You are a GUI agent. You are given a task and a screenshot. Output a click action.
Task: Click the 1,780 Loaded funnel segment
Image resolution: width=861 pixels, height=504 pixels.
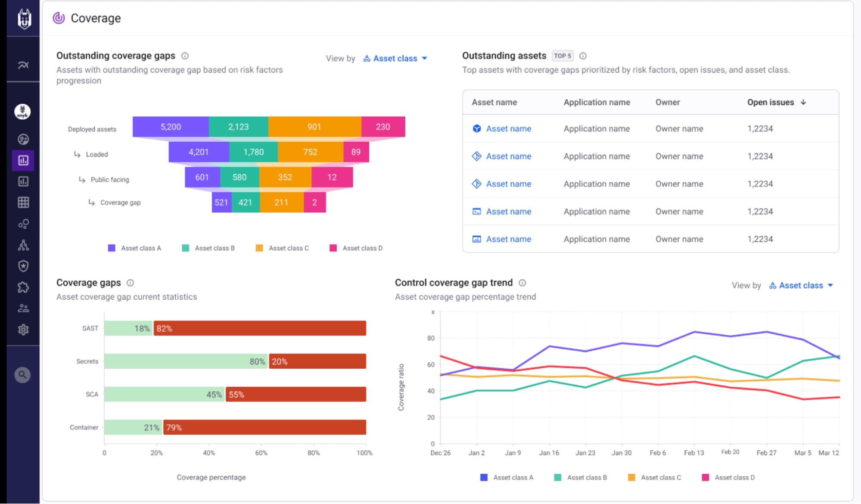[x=253, y=152]
